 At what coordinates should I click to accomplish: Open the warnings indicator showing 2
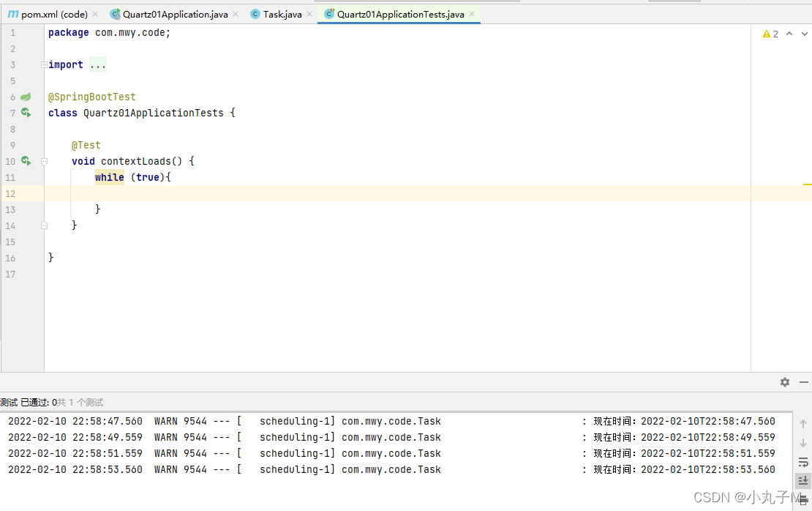(770, 34)
